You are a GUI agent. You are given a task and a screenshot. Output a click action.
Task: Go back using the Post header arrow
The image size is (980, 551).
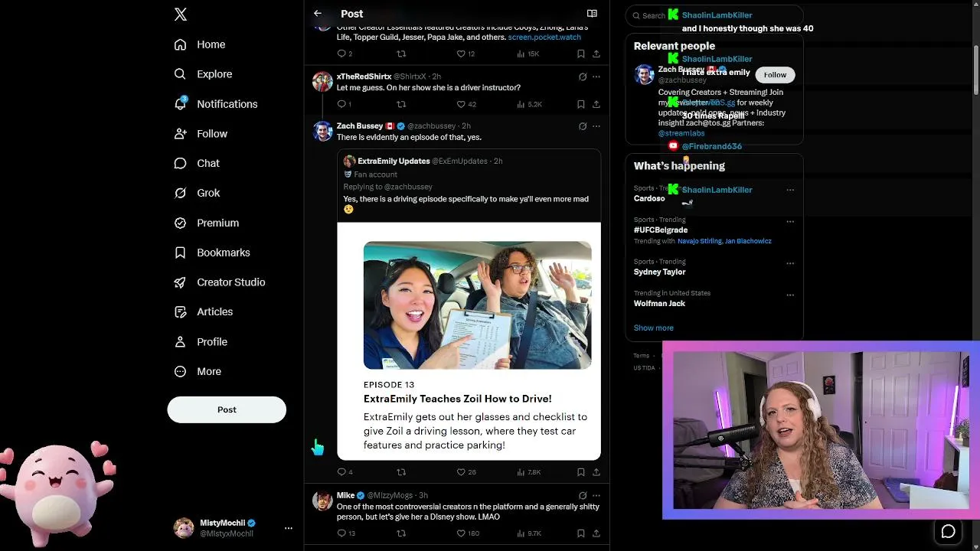coord(318,14)
